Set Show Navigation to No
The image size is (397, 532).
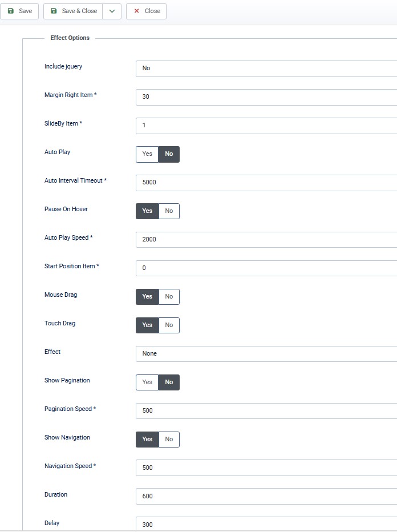(x=169, y=440)
